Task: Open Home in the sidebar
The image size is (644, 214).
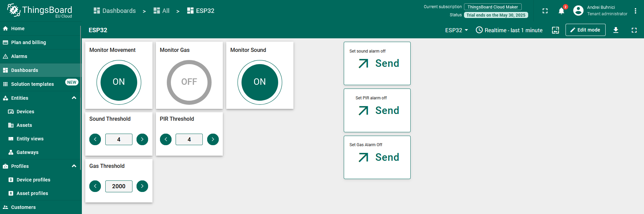Action: click(41, 28)
